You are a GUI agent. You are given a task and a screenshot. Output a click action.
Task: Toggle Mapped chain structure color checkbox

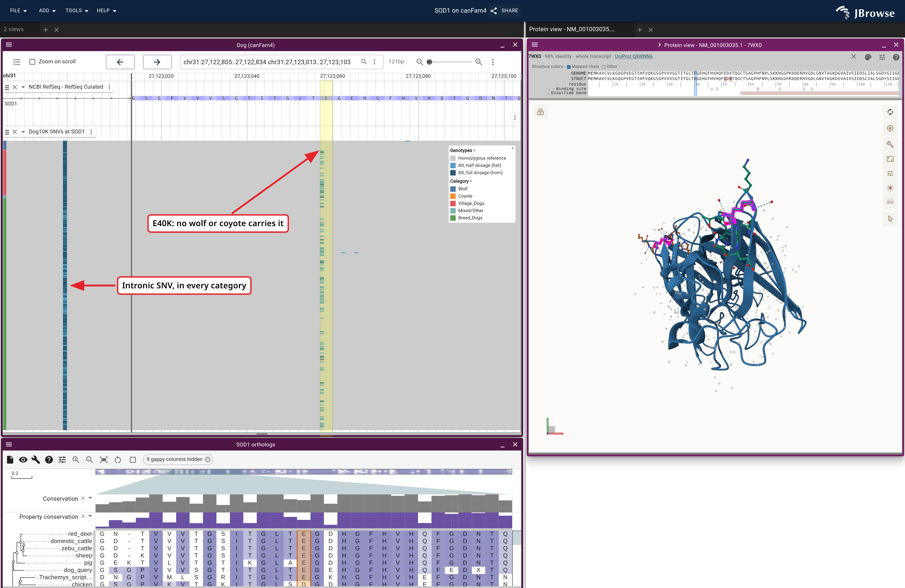tap(569, 67)
